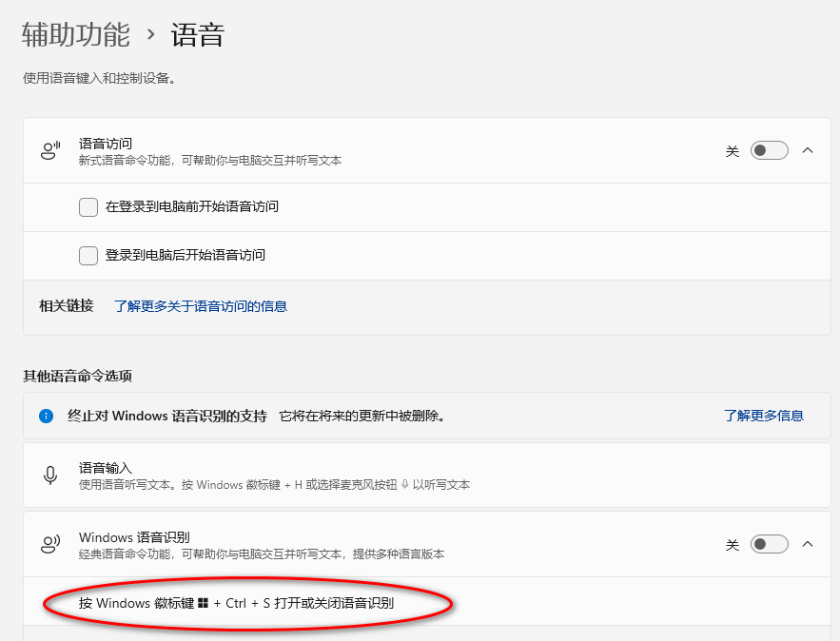Check 在登录到电脑前开始语音访问 checkbox
Viewport: 840px width, 641px height.
click(88, 206)
